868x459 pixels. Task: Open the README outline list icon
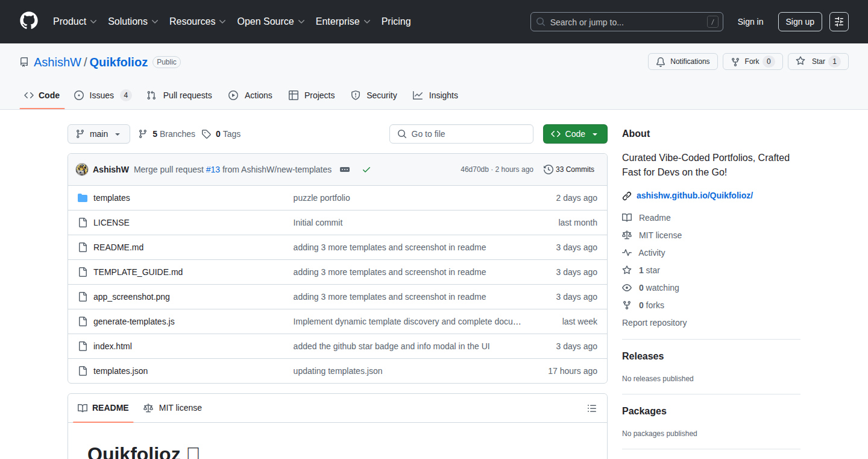(x=592, y=408)
